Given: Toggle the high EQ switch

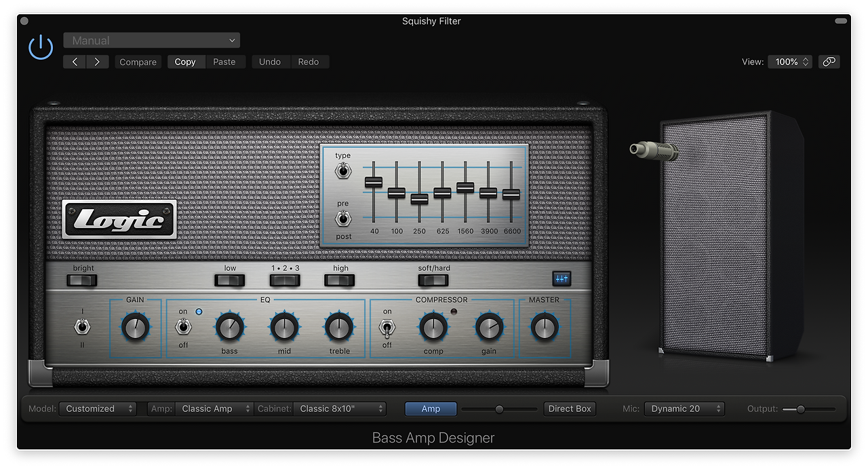Looking at the screenshot, I should click(x=340, y=280).
